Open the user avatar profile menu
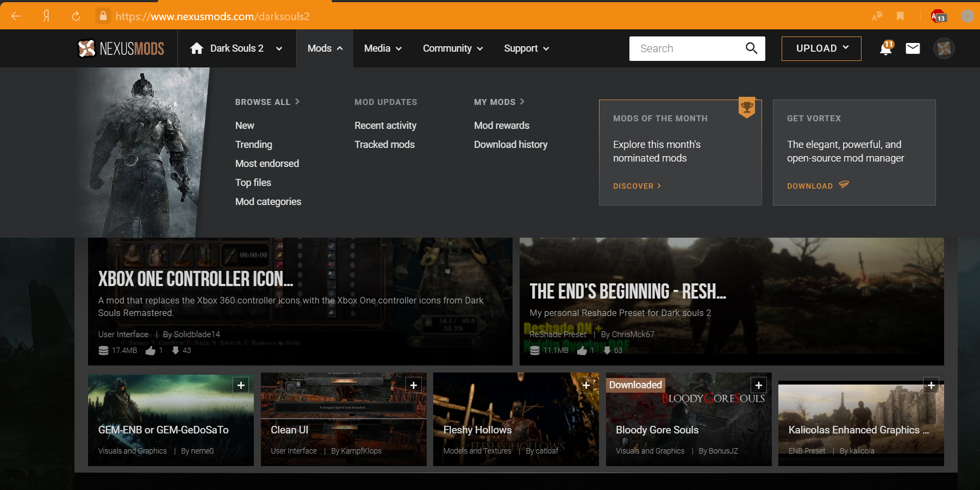This screenshot has height=490, width=980. [x=944, y=48]
